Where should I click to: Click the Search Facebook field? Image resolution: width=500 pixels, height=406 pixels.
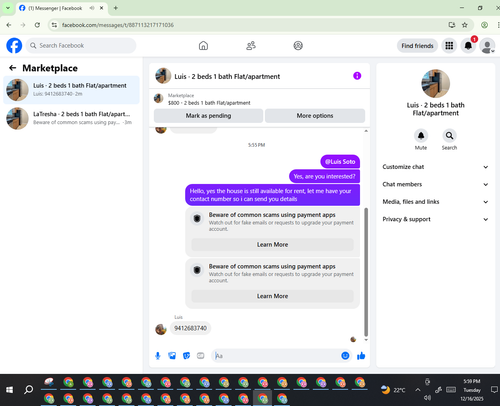(81, 46)
